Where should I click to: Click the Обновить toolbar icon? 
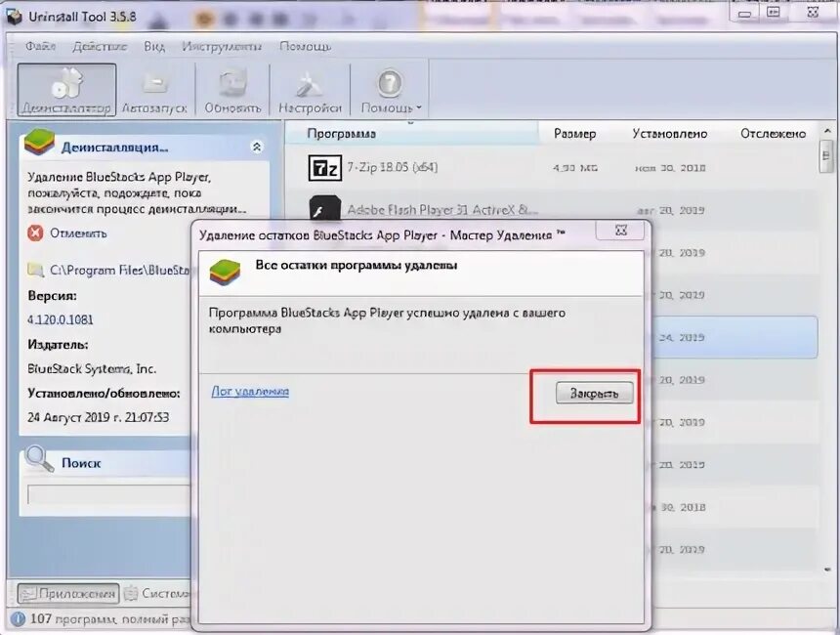[232, 90]
